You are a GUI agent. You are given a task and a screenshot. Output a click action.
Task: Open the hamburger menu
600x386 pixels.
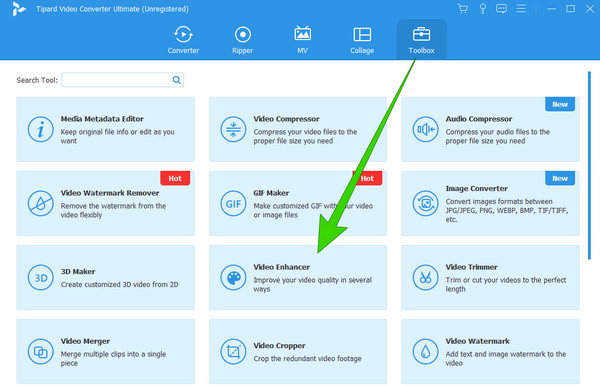tap(521, 8)
